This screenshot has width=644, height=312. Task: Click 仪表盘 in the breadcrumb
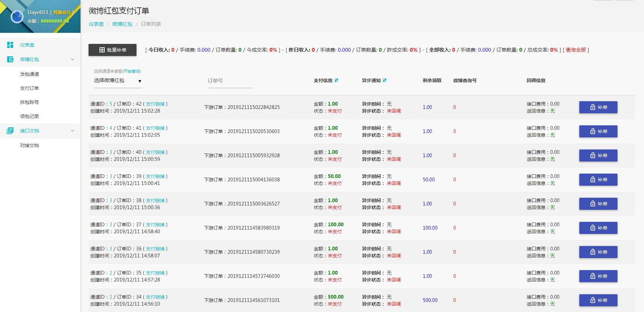click(x=96, y=24)
